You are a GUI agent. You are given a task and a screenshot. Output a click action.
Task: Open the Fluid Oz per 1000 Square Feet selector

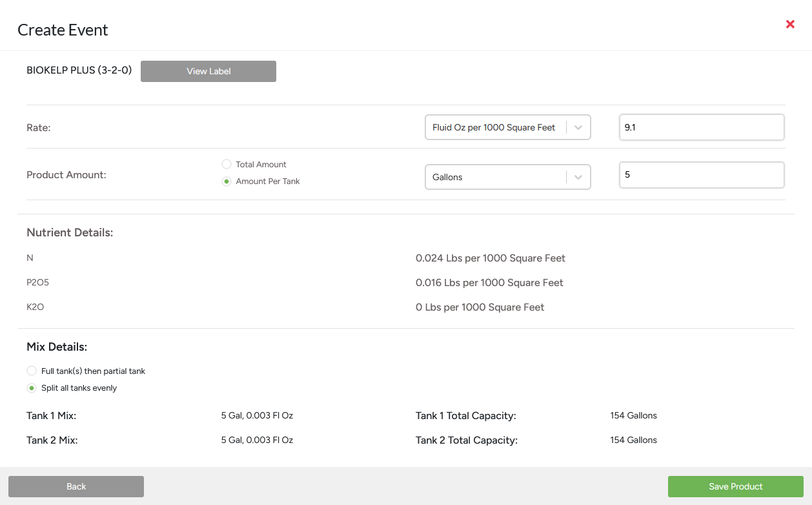pos(494,128)
